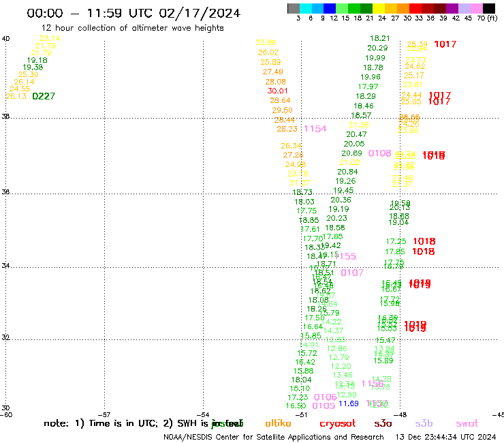This screenshot has width=504, height=443.
Task: Click the red 30.01 wave height
Action: click(x=277, y=91)
